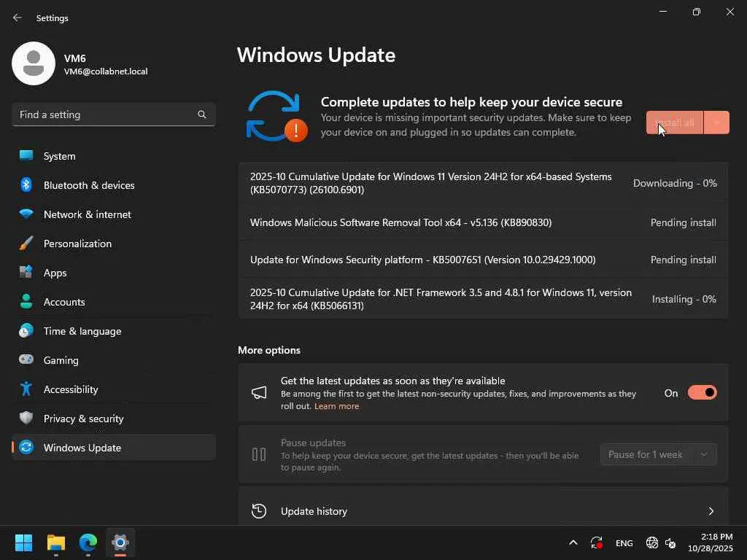Expand the Install all dropdown arrow
This screenshot has height=560, width=747.
tap(716, 122)
